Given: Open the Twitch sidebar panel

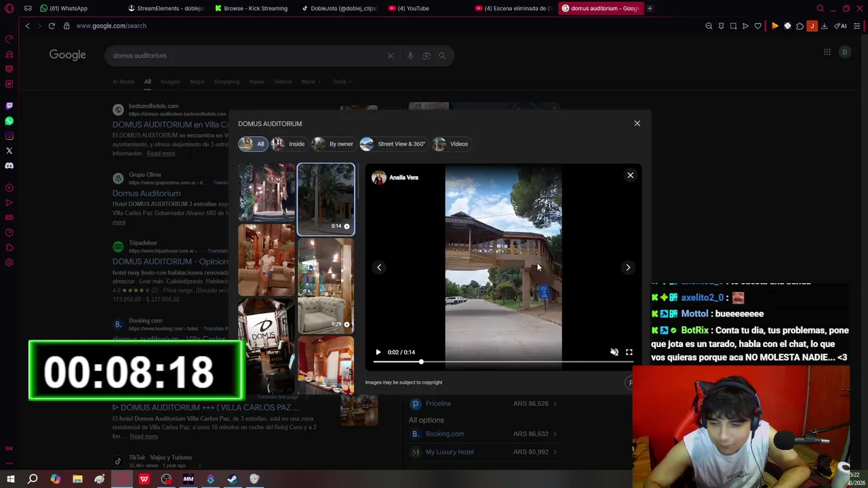Looking at the screenshot, I should pos(9,106).
